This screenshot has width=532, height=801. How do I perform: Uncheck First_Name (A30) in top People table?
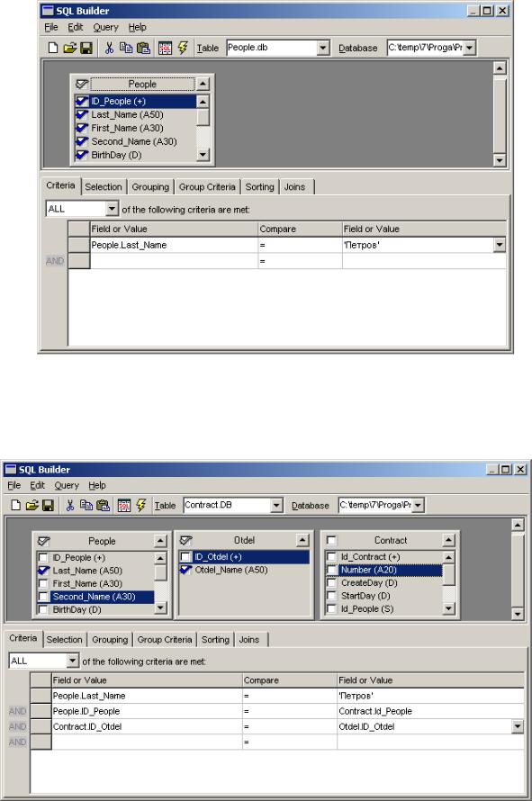tap(82, 128)
